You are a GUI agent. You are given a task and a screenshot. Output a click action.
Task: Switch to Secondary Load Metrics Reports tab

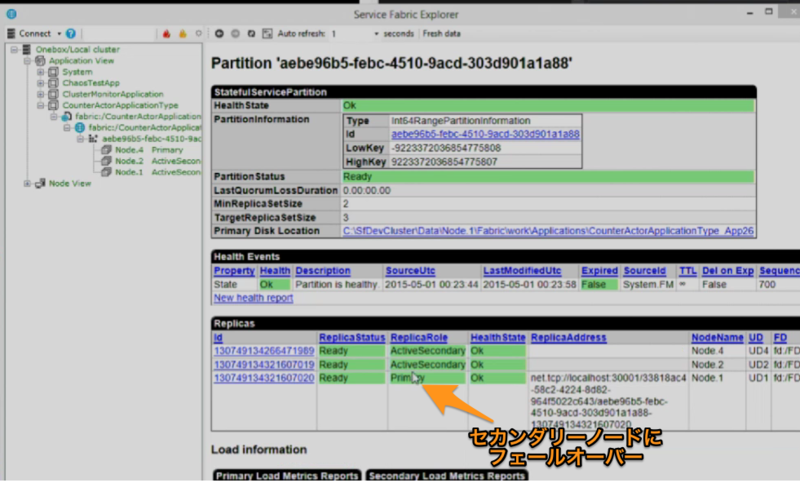pos(447,475)
